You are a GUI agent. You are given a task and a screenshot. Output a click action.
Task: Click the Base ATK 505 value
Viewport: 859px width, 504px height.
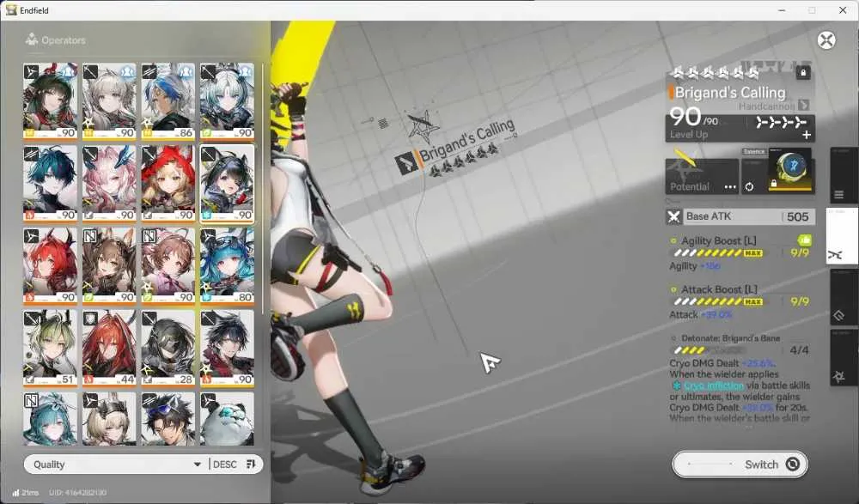point(797,217)
